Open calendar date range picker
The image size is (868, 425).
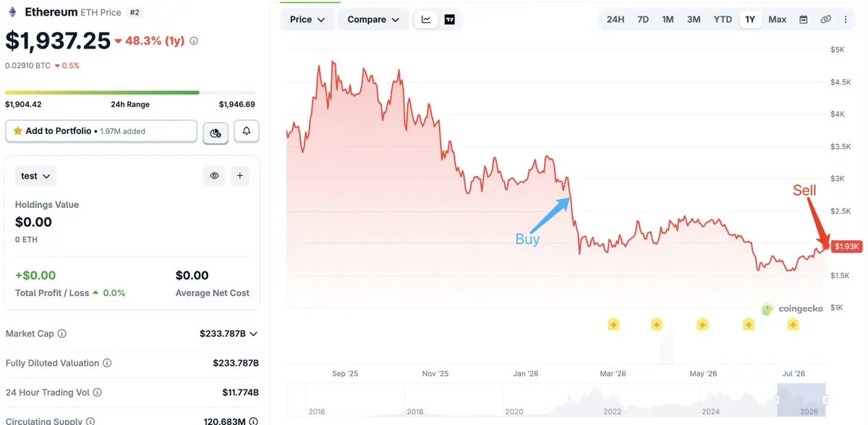pyautogui.click(x=803, y=20)
